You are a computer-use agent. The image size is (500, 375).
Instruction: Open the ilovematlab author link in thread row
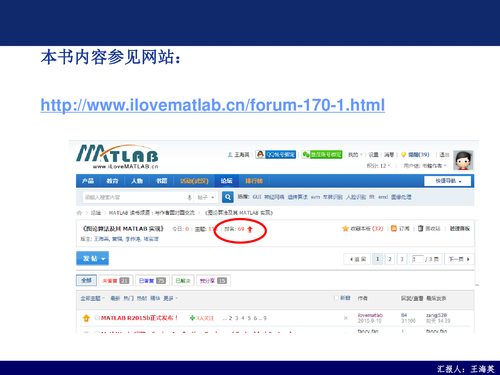pyautogui.click(x=370, y=315)
